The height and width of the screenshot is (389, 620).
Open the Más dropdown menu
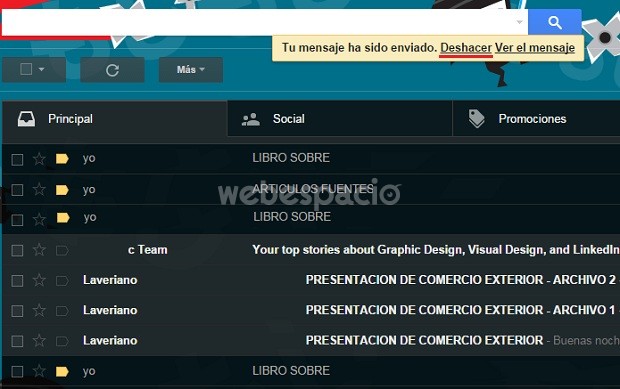(191, 70)
